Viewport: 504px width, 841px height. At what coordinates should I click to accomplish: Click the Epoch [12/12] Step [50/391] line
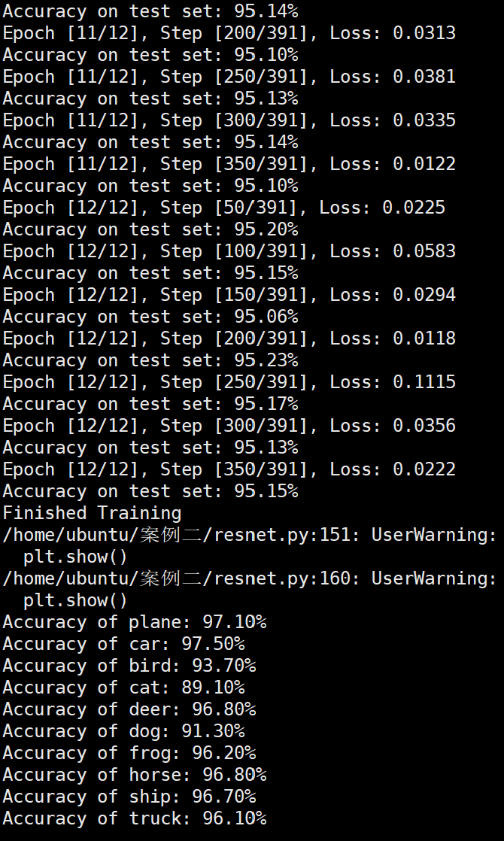click(223, 208)
